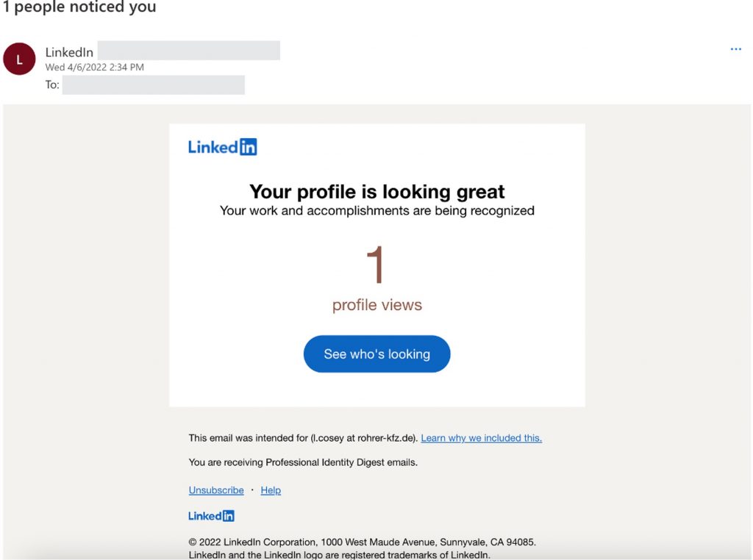Click the redacted sender address next to LinkedIn
753x560 pixels.
pyautogui.click(x=188, y=51)
